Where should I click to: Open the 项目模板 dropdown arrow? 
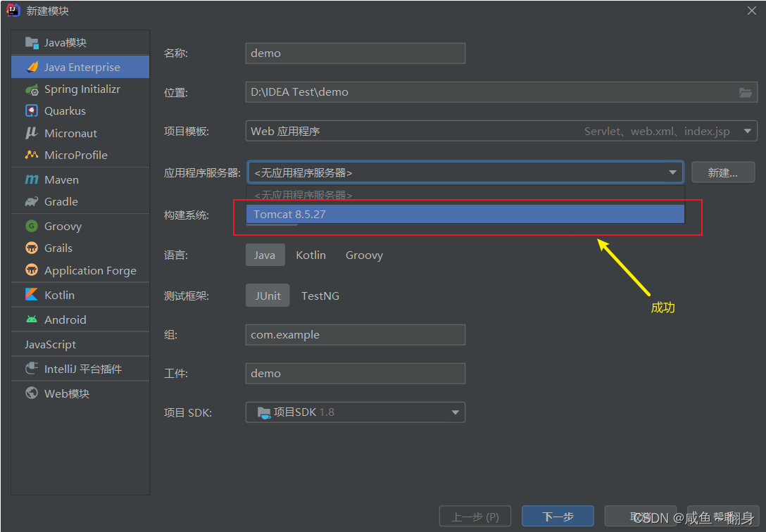click(748, 131)
